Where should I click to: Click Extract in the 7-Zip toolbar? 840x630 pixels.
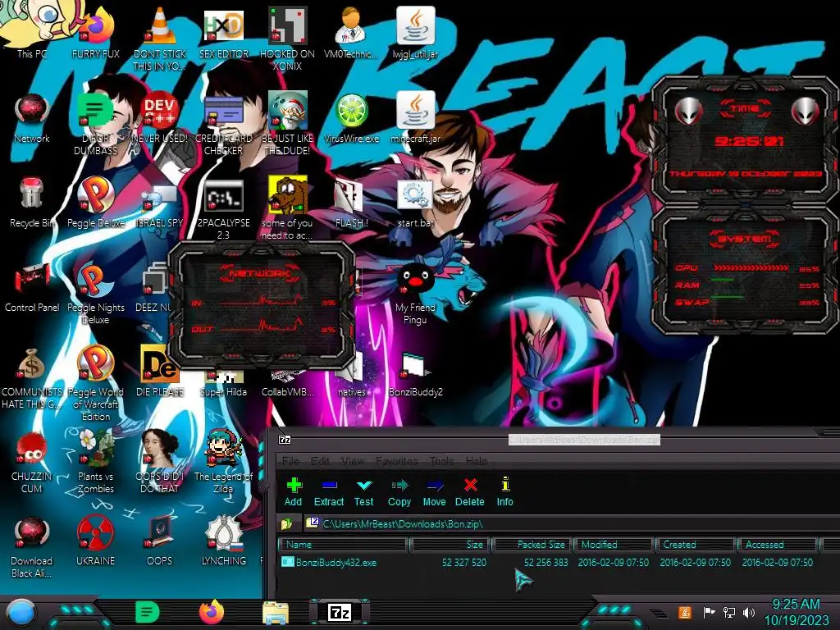coord(329,491)
